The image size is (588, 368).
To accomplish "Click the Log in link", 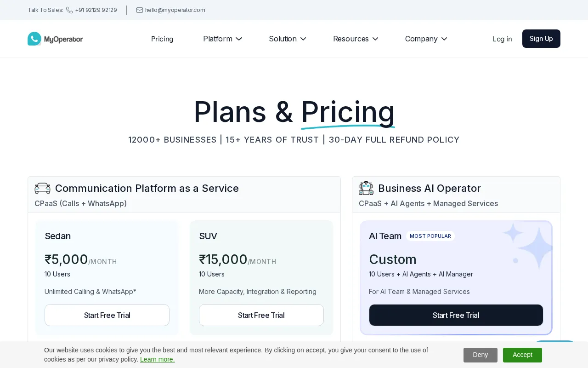I will [x=502, y=39].
